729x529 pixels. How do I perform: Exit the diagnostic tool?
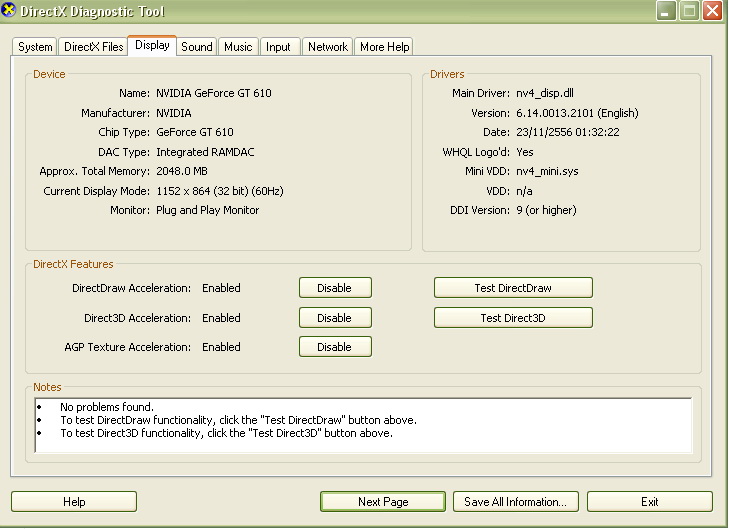[649, 502]
